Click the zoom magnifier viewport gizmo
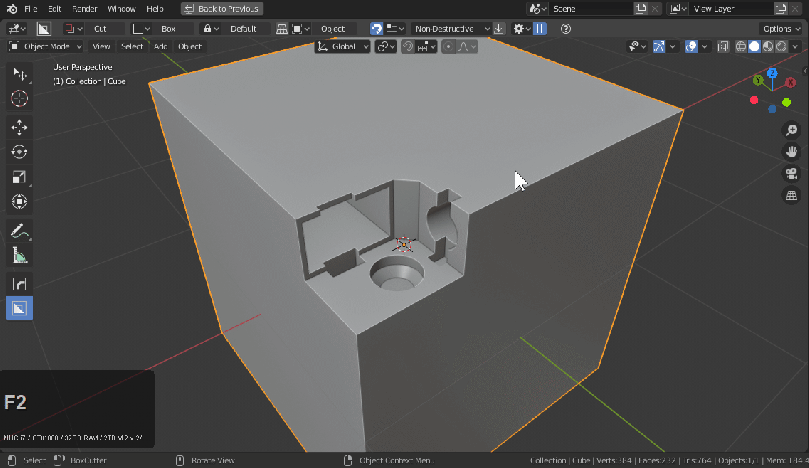809x468 pixels. (791, 130)
